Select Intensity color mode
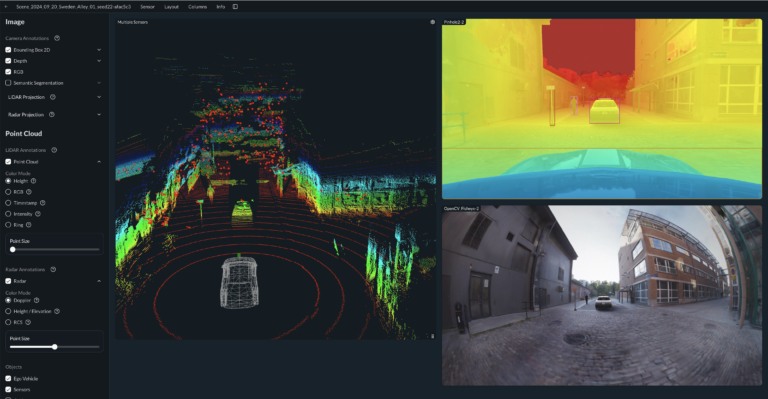Viewport: 768px width, 399px height. (x=8, y=214)
